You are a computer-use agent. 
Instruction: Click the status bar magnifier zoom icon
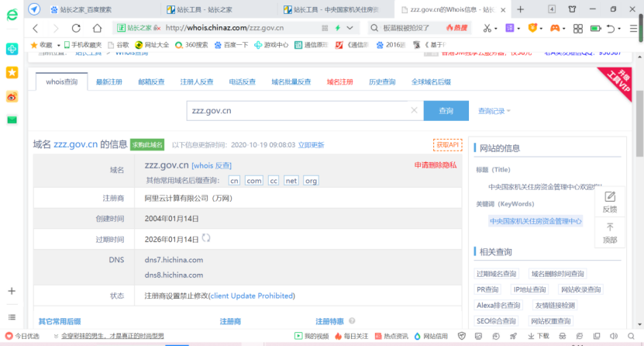tap(632, 336)
